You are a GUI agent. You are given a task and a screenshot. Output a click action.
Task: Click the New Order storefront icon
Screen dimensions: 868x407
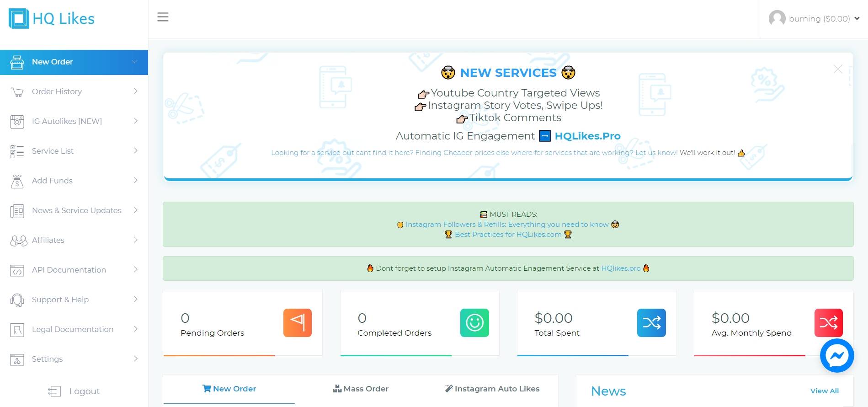(17, 62)
